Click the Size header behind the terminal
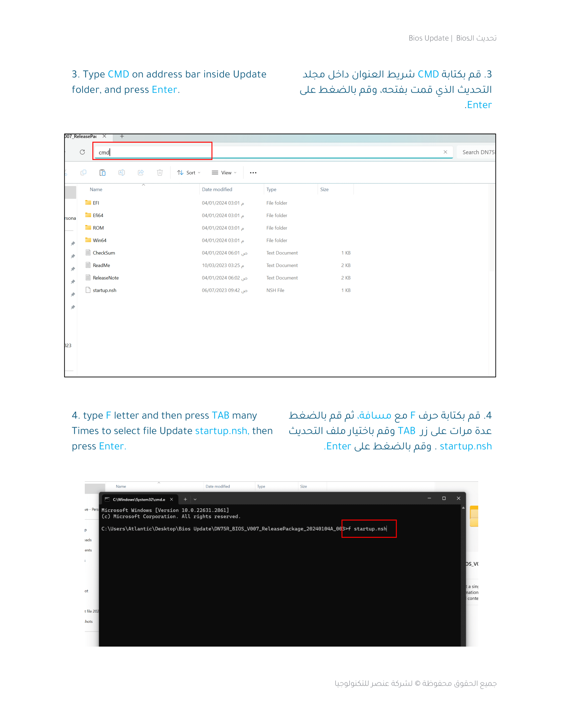The height and width of the screenshot is (728, 563). click(303, 486)
